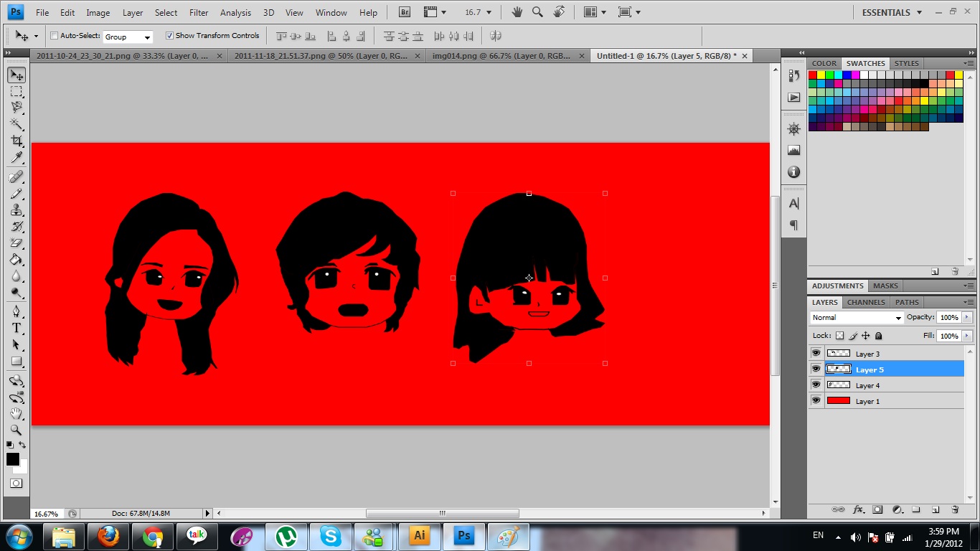Click the Essentials workspace button

[886, 12]
